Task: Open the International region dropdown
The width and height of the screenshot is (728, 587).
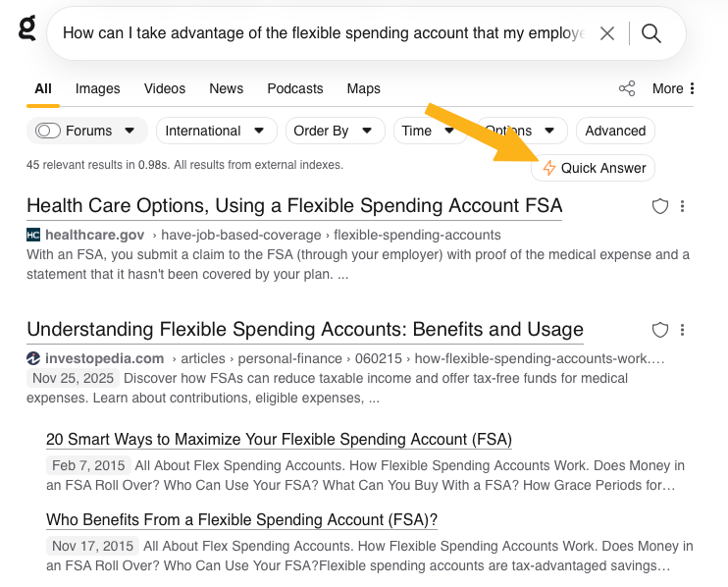Action: [x=215, y=131]
